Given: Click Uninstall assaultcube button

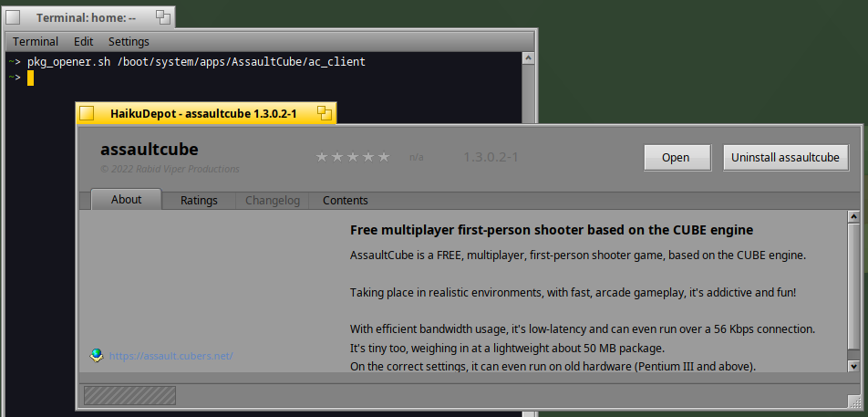Looking at the screenshot, I should [x=786, y=158].
